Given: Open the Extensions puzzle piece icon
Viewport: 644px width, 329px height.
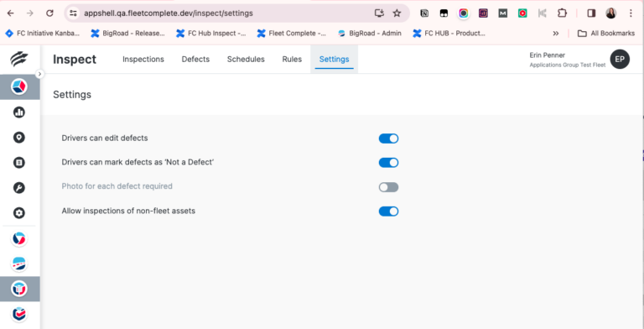Looking at the screenshot, I should pyautogui.click(x=562, y=13).
